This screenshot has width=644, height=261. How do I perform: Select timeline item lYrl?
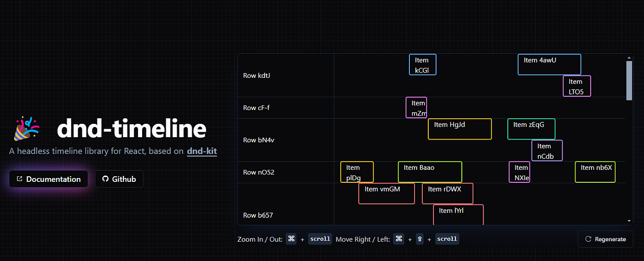click(x=459, y=215)
